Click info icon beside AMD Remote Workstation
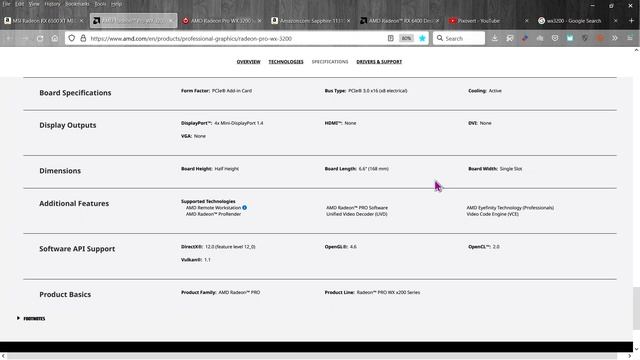The width and height of the screenshot is (640, 360). (x=244, y=207)
